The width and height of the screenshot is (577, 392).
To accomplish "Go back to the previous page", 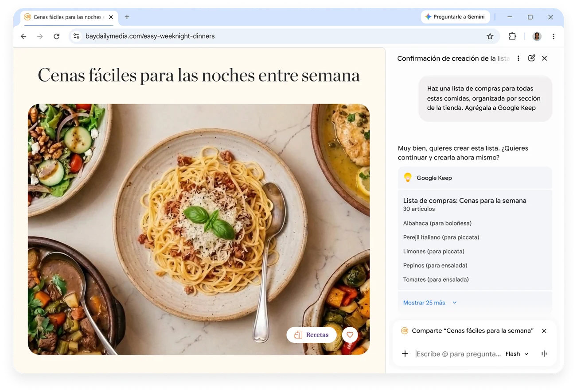I will tap(23, 36).
